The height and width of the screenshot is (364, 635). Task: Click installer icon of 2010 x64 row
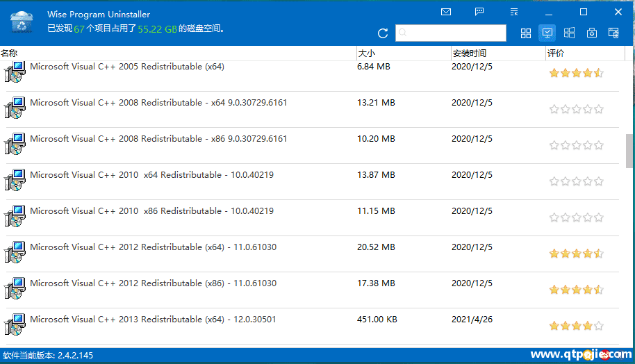pyautogui.click(x=15, y=180)
